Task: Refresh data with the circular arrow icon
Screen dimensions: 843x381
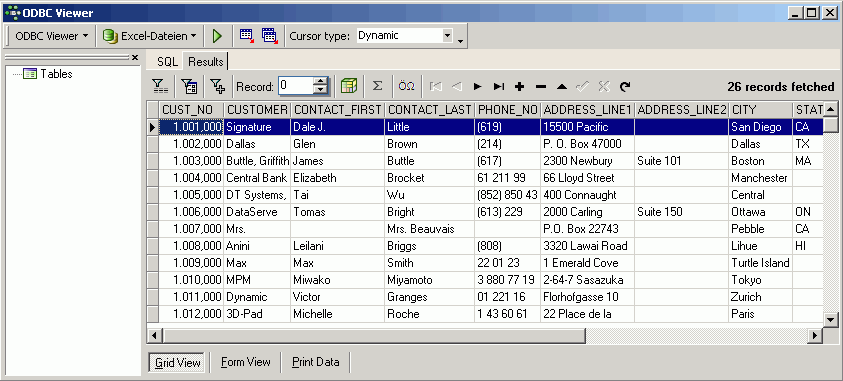Action: tap(625, 86)
